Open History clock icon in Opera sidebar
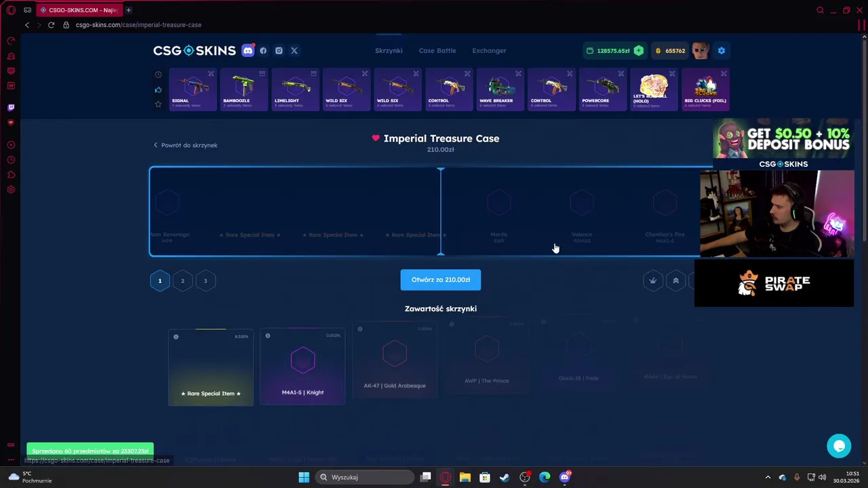Screen dimensions: 868x488 pos(11,160)
